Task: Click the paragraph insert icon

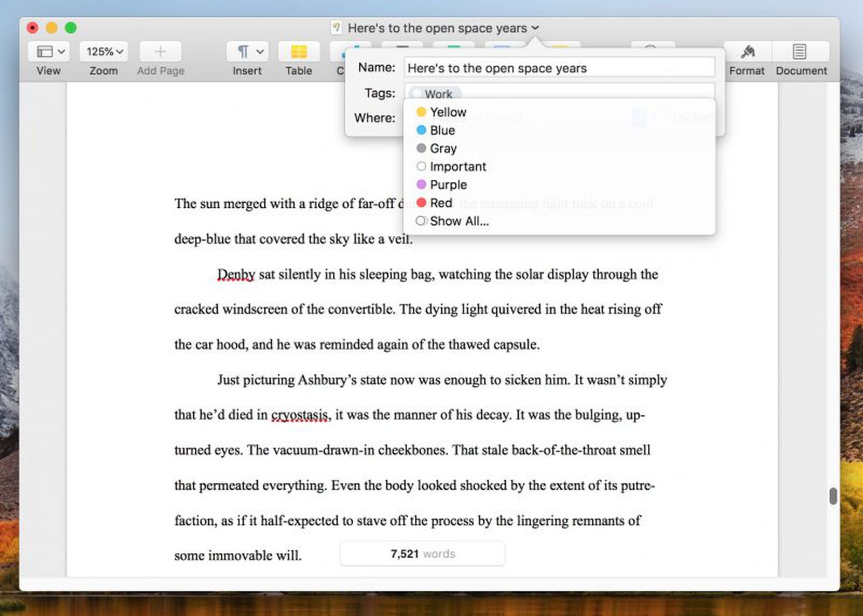Action: coord(243,51)
